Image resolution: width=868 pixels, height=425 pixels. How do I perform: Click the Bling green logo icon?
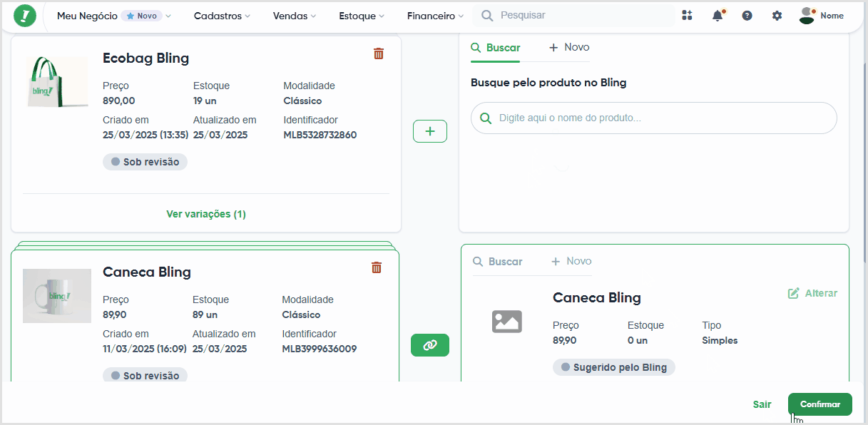25,16
